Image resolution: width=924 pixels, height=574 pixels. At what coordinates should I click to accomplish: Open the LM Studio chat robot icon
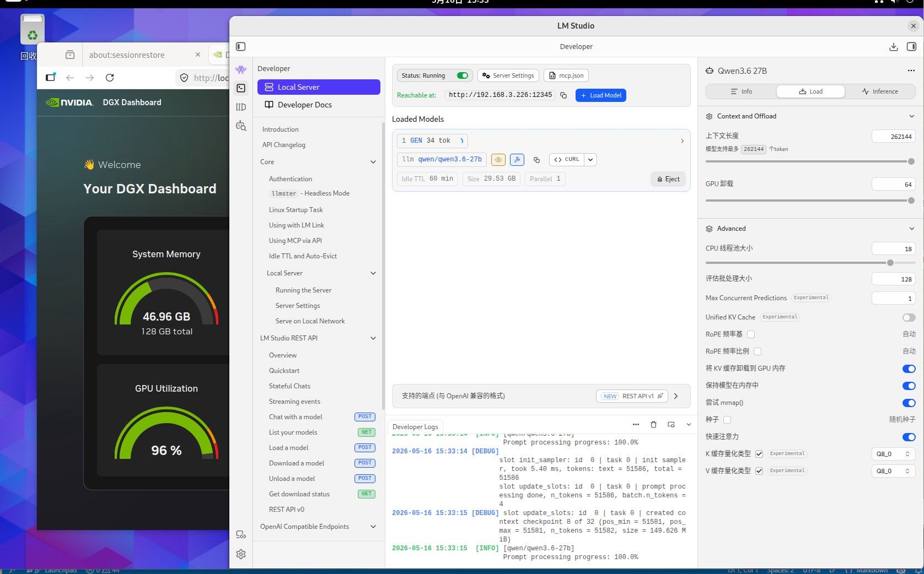tap(241, 69)
